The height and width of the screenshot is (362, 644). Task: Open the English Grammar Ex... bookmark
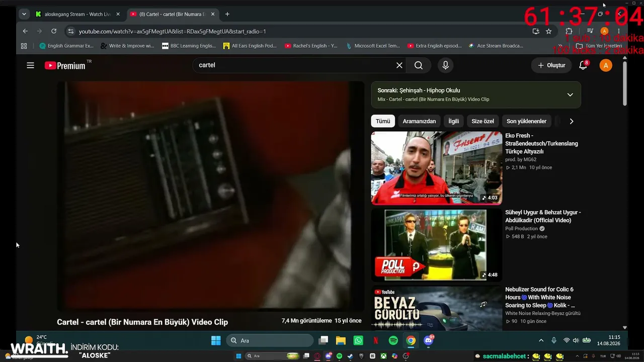click(66, 46)
